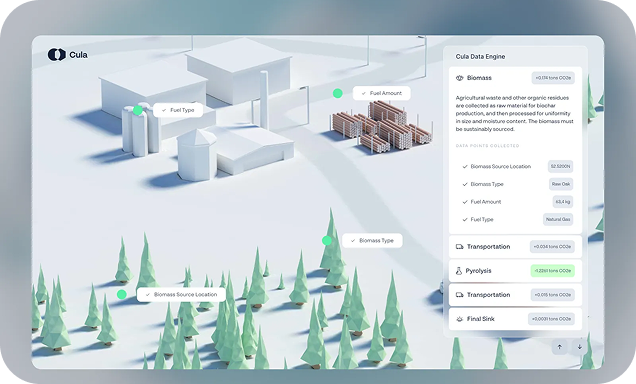Select the Fuel Amount map label

point(381,93)
